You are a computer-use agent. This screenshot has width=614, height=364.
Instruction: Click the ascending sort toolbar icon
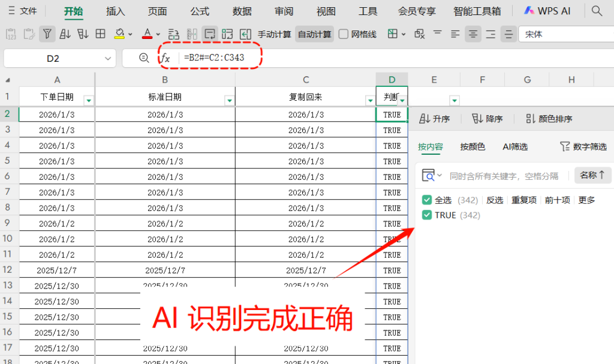point(65,34)
